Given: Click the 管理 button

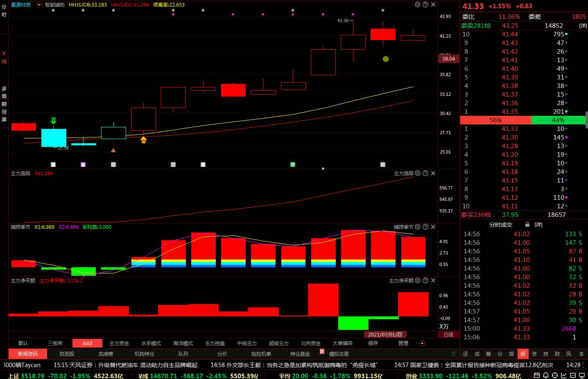Looking at the screenshot, I should [403, 343].
